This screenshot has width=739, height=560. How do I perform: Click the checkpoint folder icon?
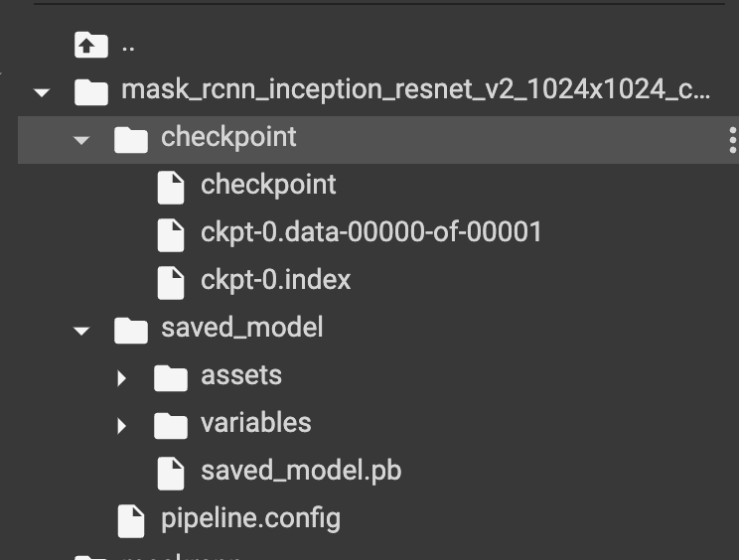tap(131, 139)
